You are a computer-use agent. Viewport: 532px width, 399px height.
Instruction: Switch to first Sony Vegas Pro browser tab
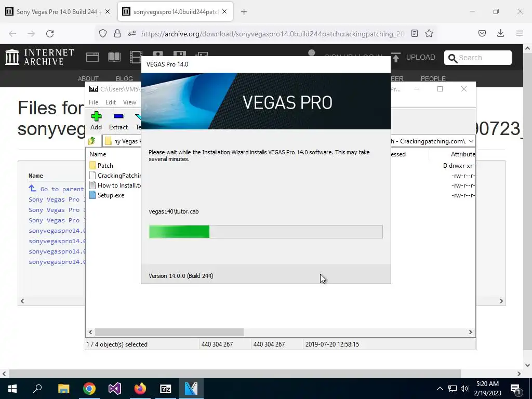point(57,11)
